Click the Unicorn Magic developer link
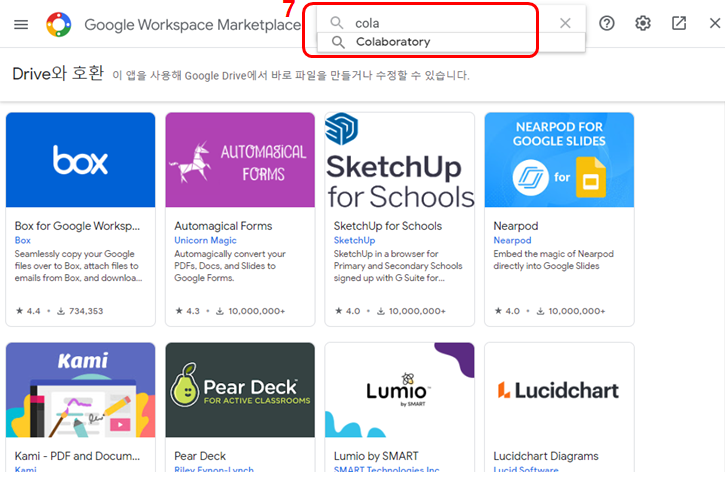Viewport: 725px width, 493px height. coord(205,240)
